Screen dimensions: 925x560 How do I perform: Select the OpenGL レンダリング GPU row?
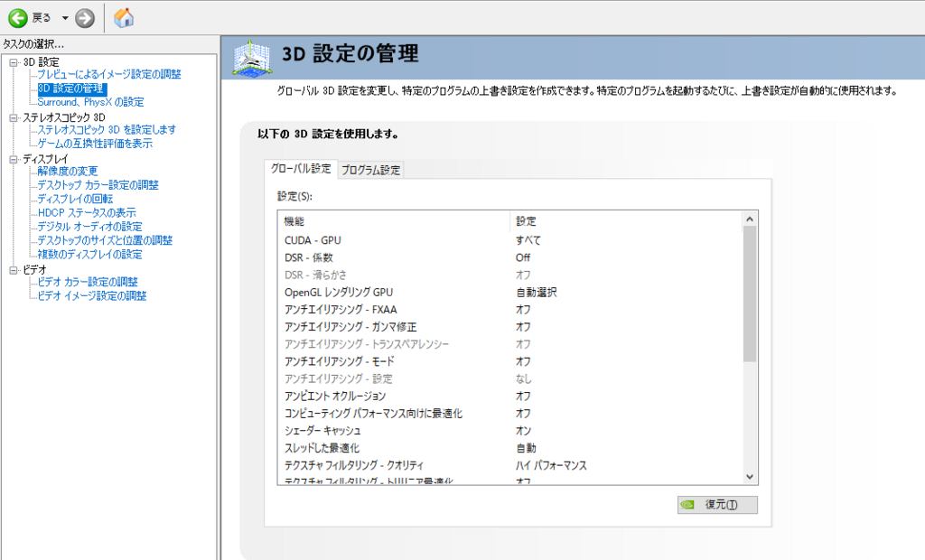point(509,293)
